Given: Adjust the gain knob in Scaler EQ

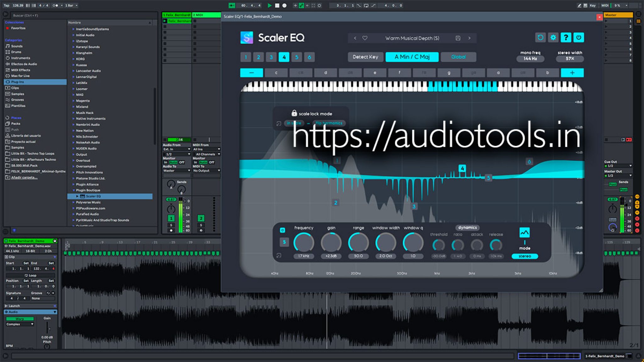Looking at the screenshot, I should tap(331, 242).
